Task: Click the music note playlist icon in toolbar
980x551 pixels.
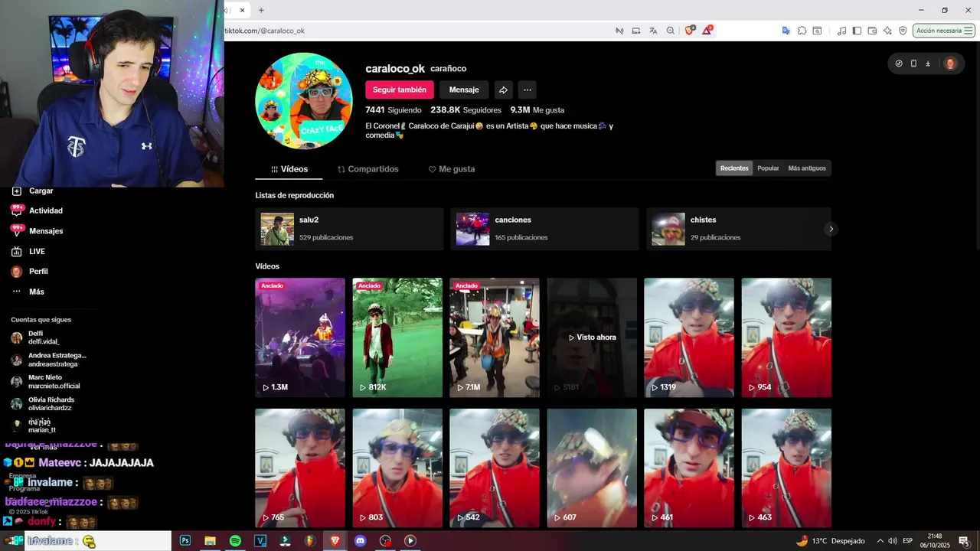Action: pyautogui.click(x=841, y=31)
